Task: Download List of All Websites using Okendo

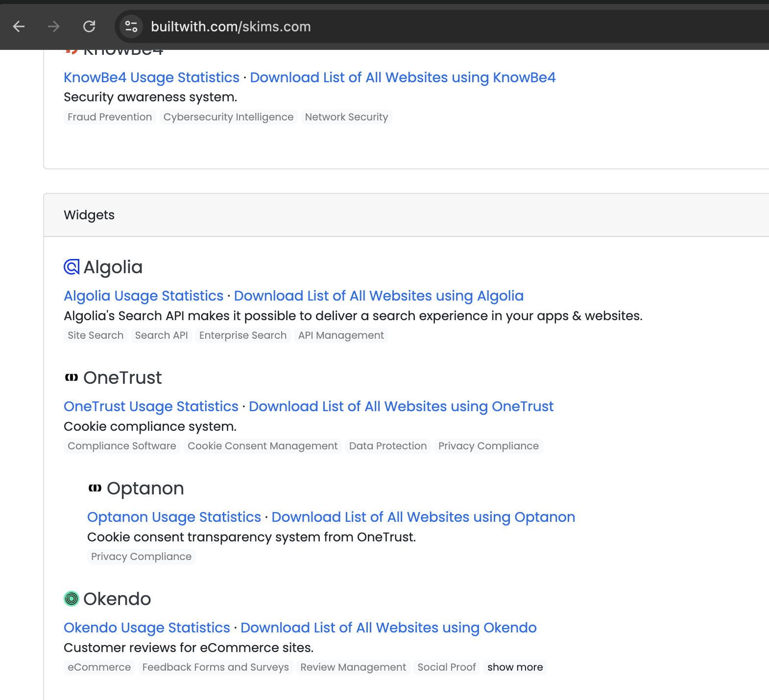Action: click(x=388, y=628)
